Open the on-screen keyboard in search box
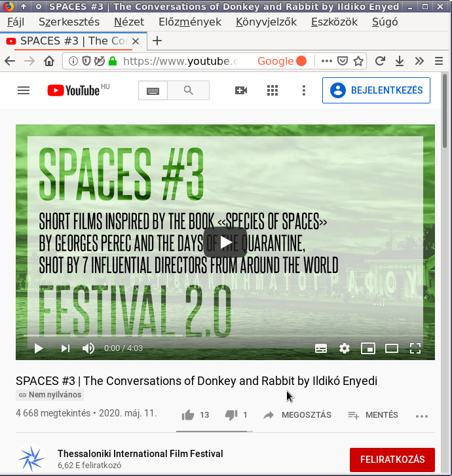452x476 pixels. coord(153,90)
